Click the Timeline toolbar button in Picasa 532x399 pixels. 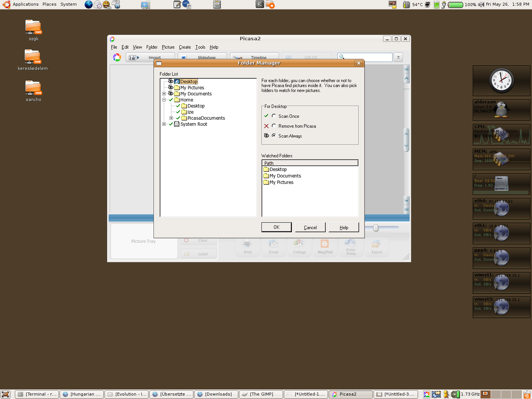(x=255, y=56)
